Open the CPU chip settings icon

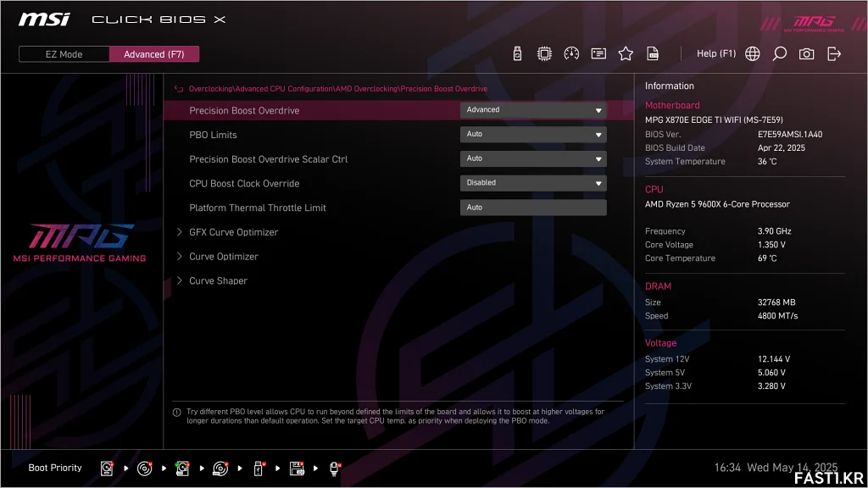[x=544, y=53]
